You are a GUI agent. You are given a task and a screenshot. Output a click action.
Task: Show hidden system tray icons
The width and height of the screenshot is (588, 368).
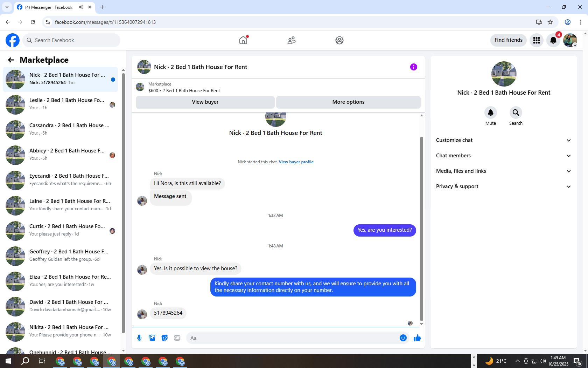pos(517,361)
